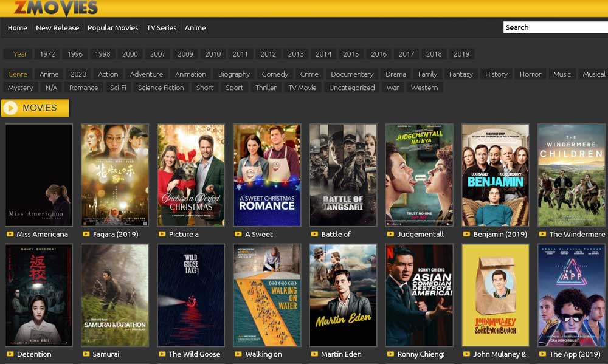Viewport: 608px width, 364px height.
Task: Select the Comedy genre filter
Action: click(275, 74)
